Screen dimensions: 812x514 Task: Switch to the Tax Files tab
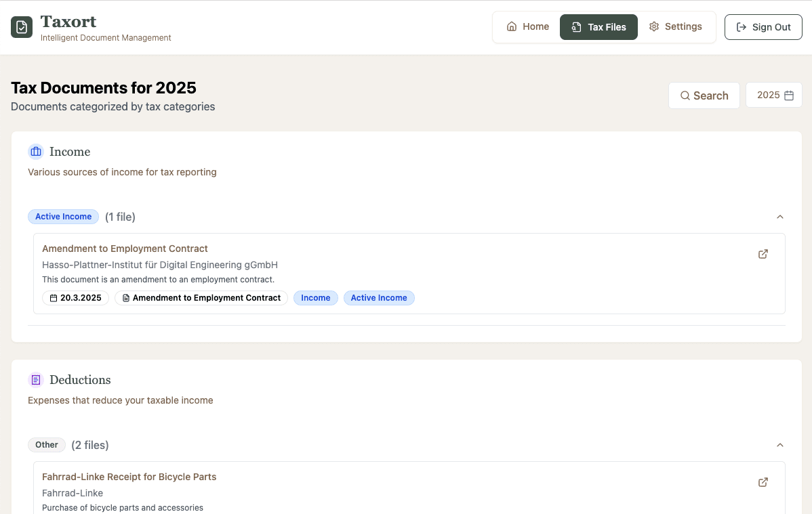pos(598,27)
